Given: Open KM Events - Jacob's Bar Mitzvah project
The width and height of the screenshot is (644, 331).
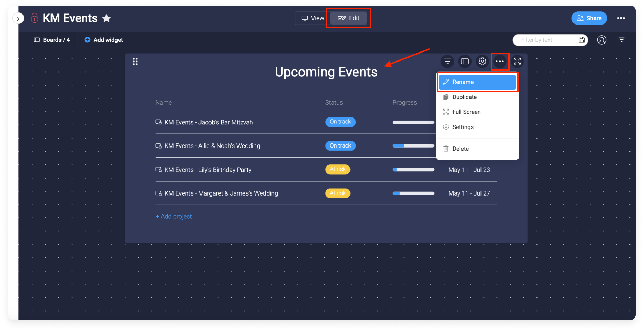Looking at the screenshot, I should click(208, 122).
